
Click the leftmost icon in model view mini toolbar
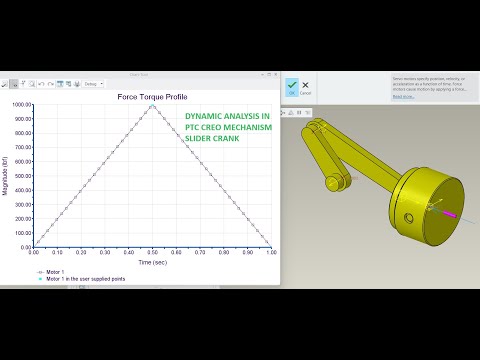(x=283, y=113)
